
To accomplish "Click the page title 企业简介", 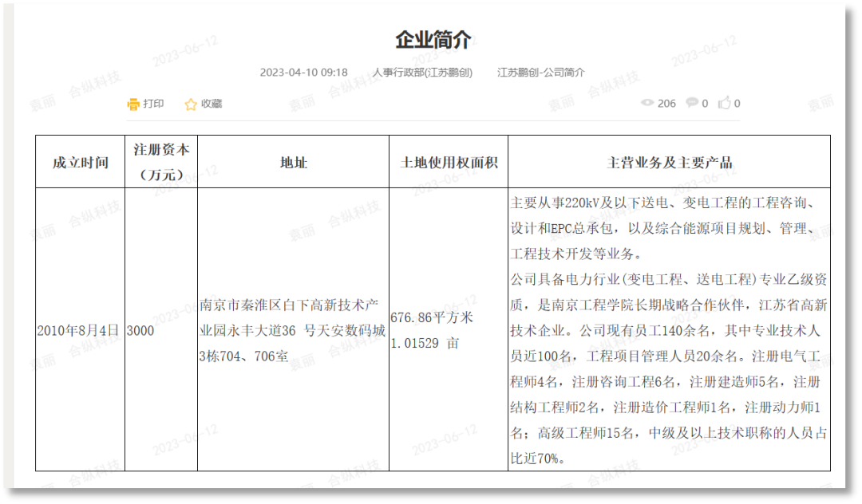I will [433, 40].
